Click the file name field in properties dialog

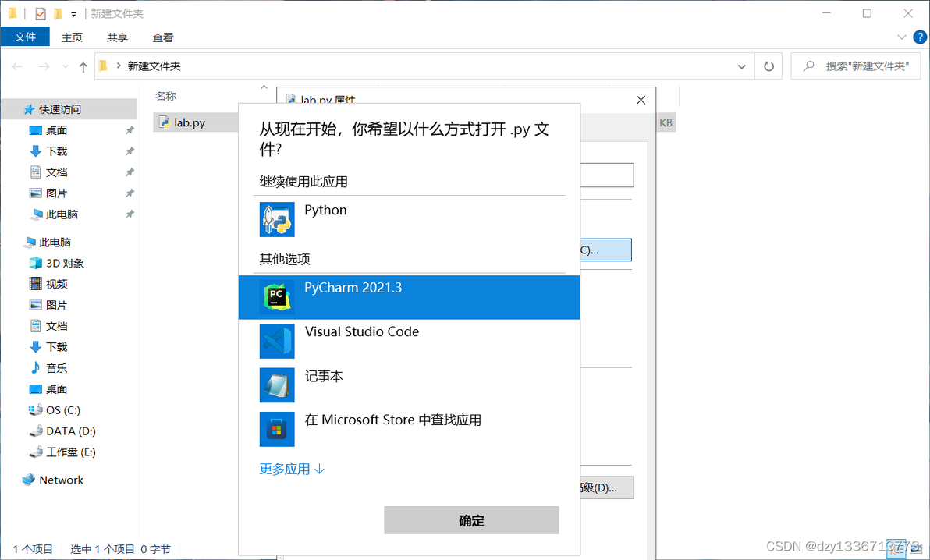pos(607,175)
